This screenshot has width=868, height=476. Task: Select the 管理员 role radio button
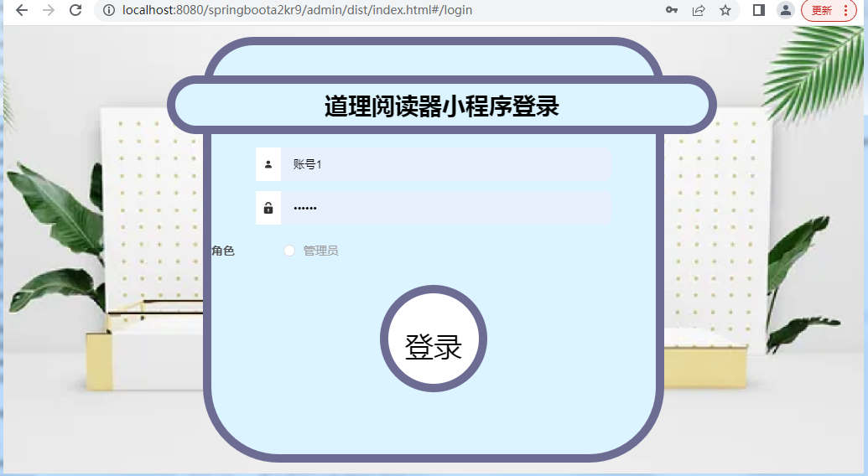pyautogui.click(x=289, y=251)
